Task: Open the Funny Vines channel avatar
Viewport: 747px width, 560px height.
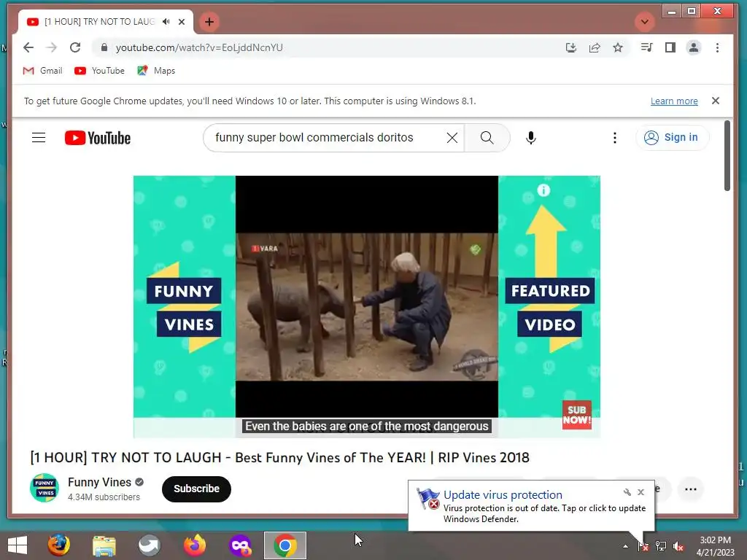Action: [x=44, y=488]
